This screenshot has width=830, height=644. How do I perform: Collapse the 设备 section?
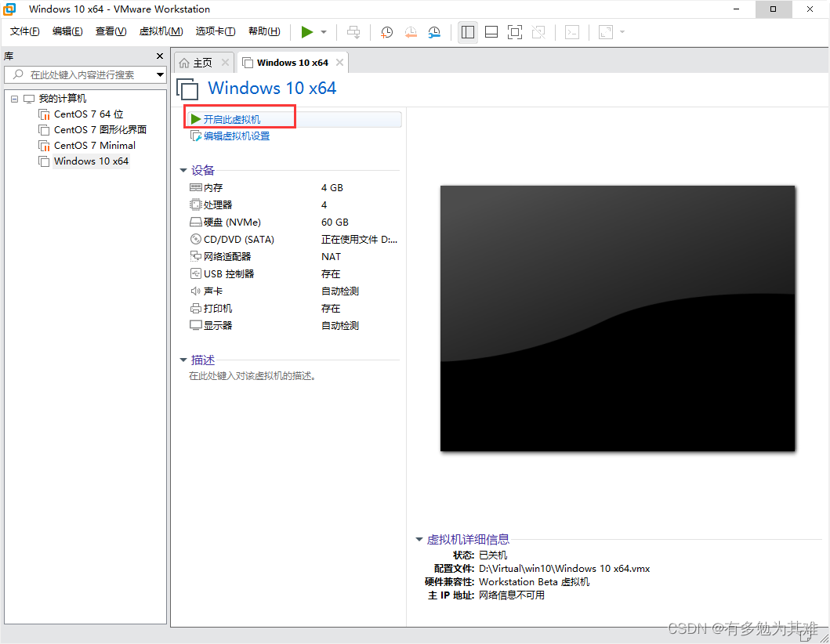183,170
